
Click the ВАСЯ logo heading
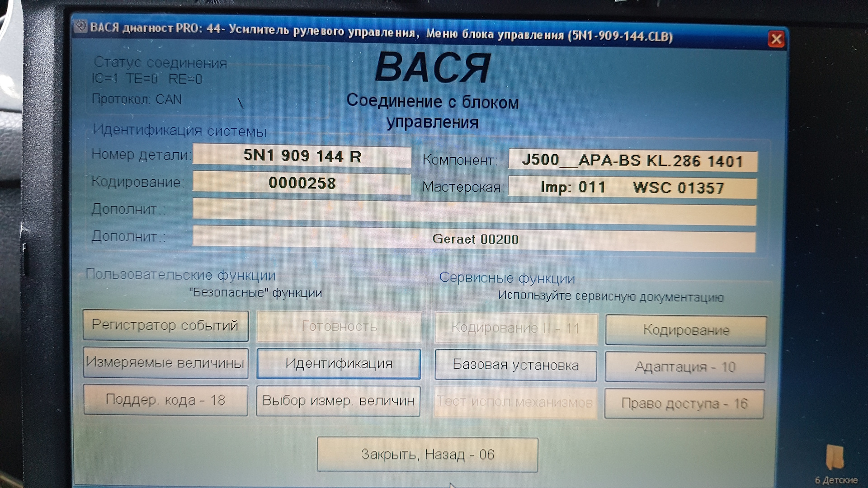pyautogui.click(x=433, y=68)
